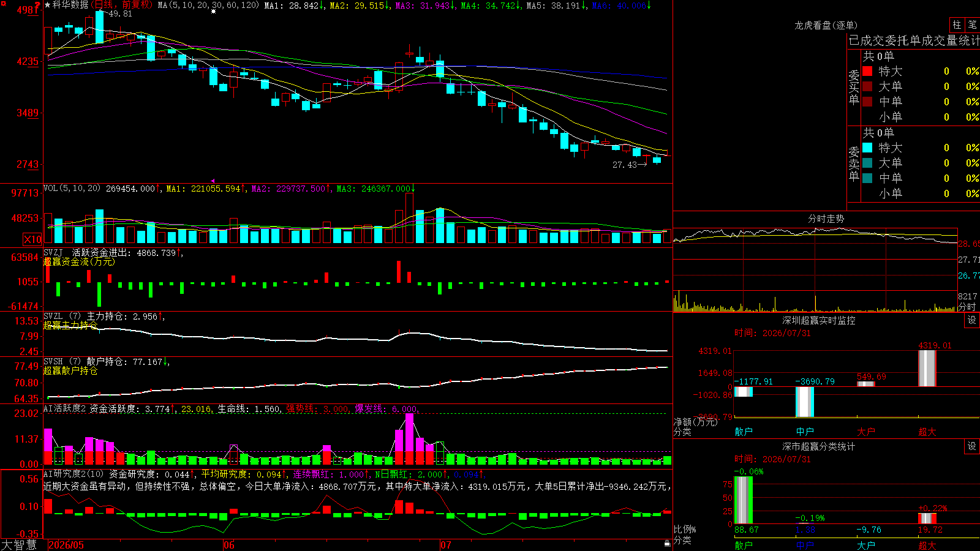Click the -3690.79 value above 中户 bar
Image resolution: width=980 pixels, height=551 pixels.
coord(815,381)
